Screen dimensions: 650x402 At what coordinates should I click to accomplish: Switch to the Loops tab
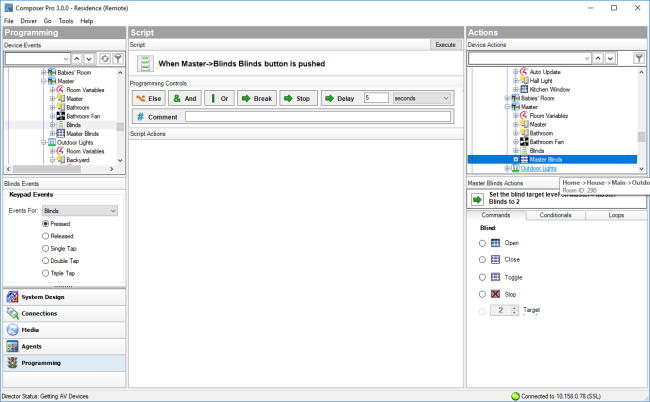point(616,215)
